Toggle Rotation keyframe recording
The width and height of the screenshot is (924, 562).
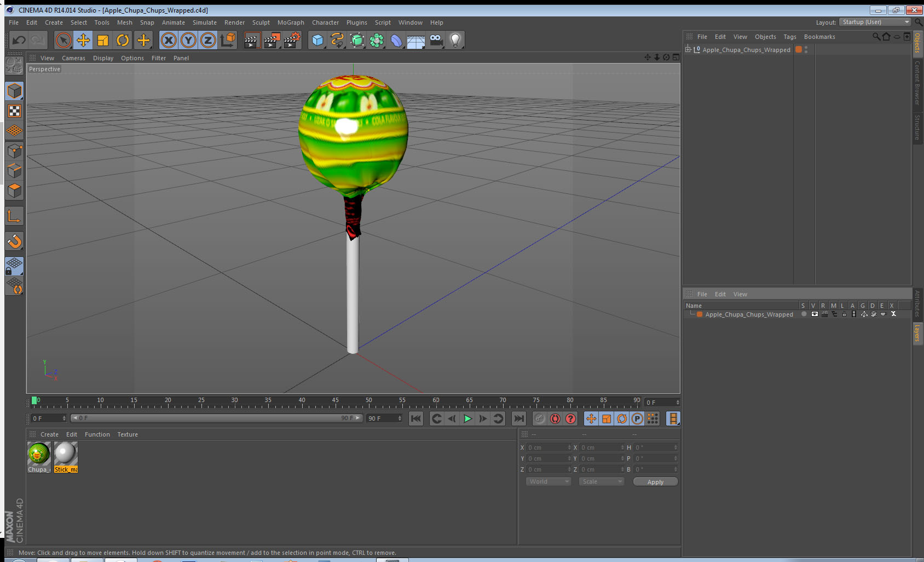622,418
